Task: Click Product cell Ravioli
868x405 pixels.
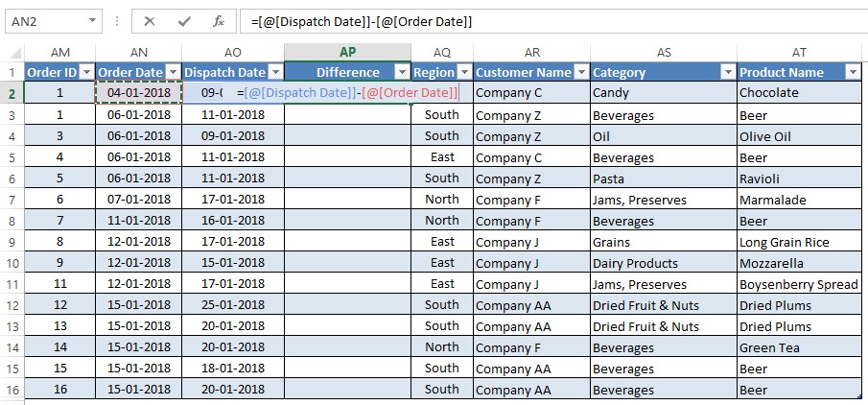Action: tap(799, 178)
